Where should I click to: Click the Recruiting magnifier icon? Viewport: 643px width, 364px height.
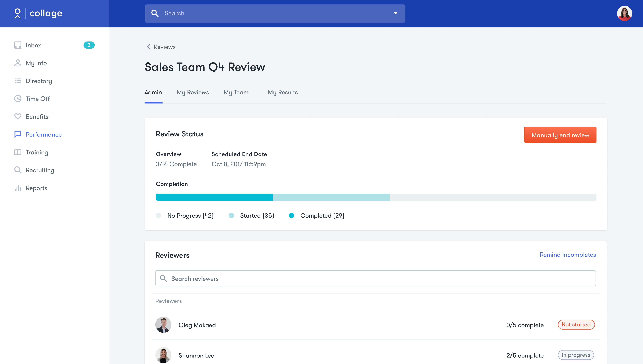point(18,170)
